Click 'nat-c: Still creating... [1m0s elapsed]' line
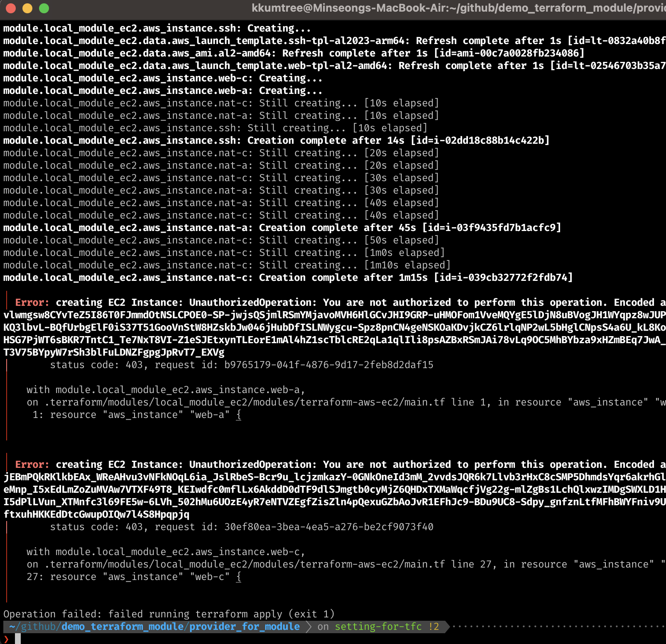The image size is (666, 644). [224, 253]
